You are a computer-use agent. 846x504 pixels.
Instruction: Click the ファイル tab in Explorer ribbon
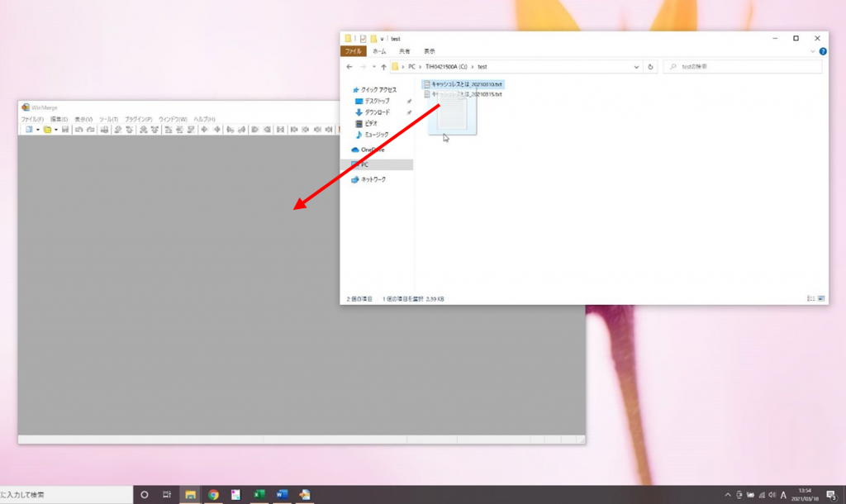tap(354, 51)
